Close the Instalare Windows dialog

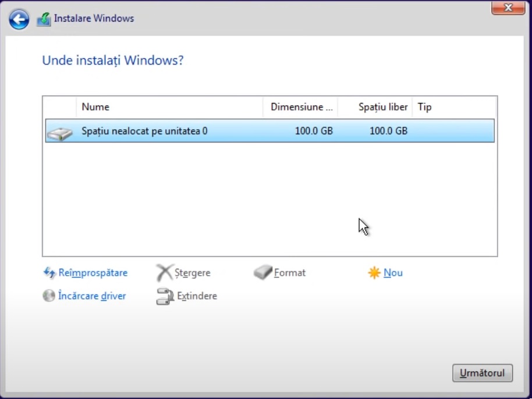[508, 8]
